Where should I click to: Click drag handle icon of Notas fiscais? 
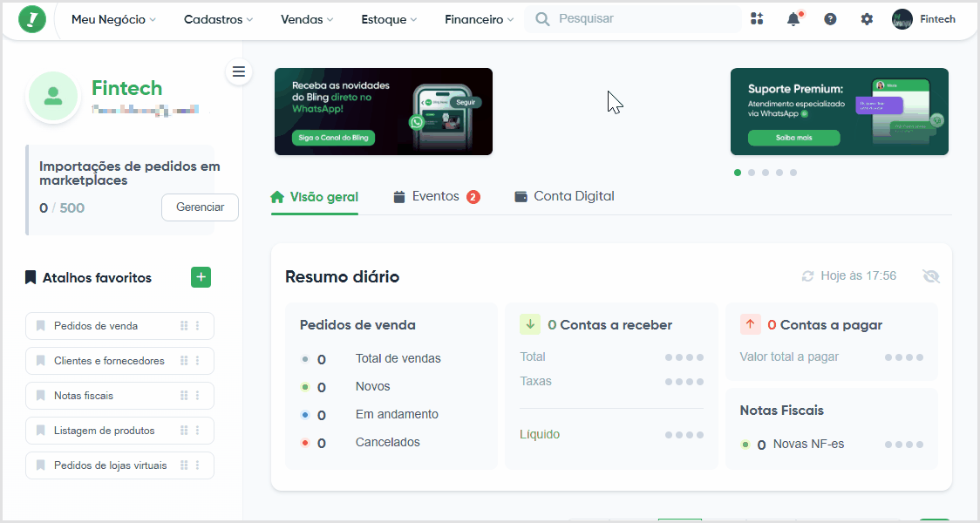pos(184,396)
